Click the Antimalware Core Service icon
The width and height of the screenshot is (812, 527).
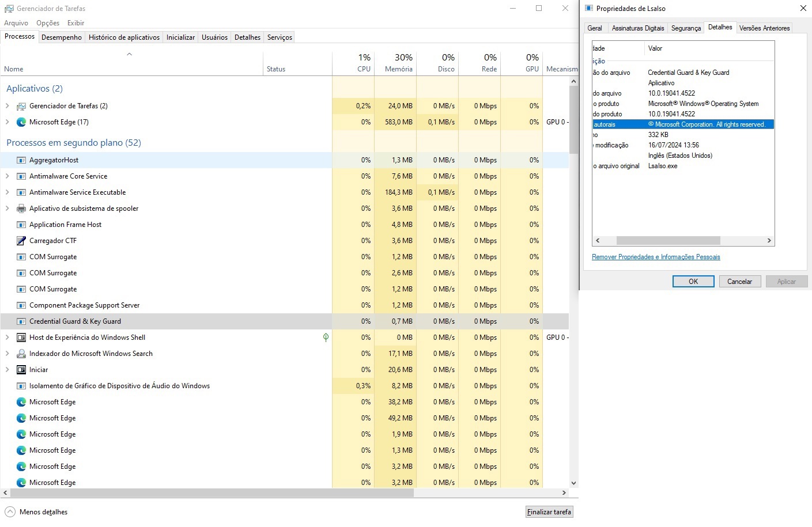21,176
